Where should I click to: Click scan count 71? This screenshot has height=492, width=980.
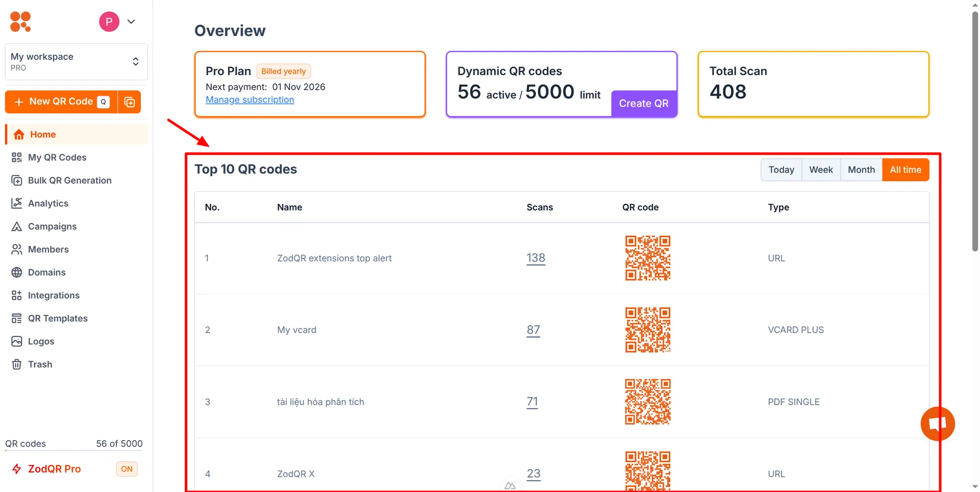pos(532,402)
